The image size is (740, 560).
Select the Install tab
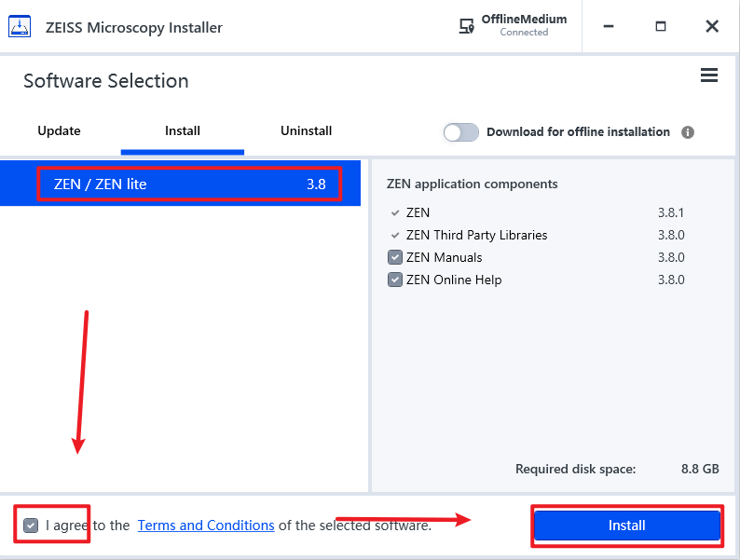(x=183, y=131)
